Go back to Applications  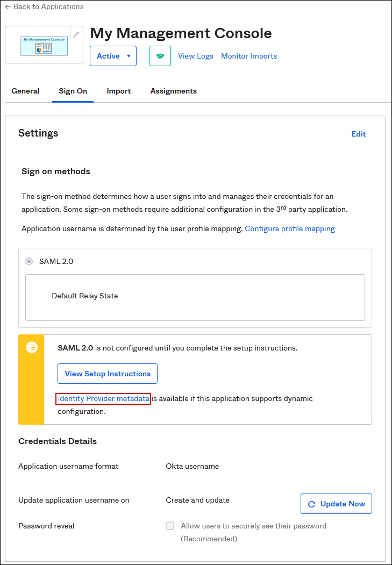[44, 6]
